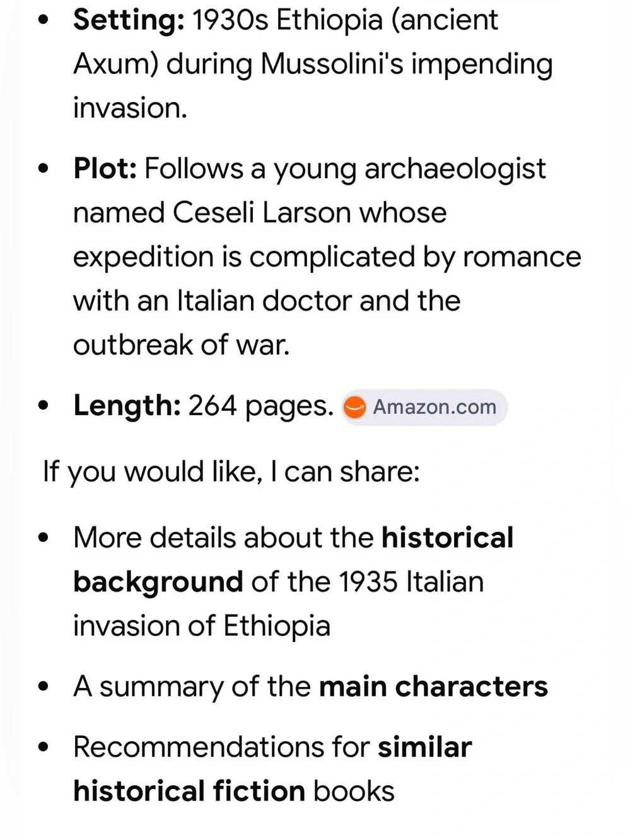Click the bullet point beside Setting
The image size is (630, 840).
click(43, 20)
